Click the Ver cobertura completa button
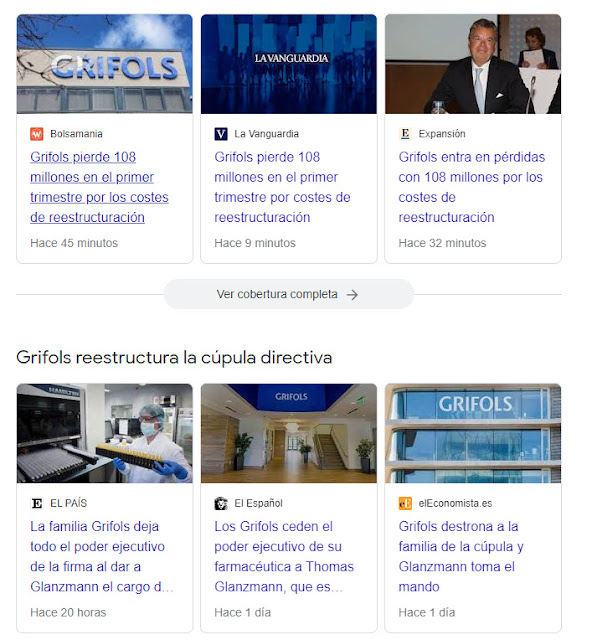 [289, 294]
